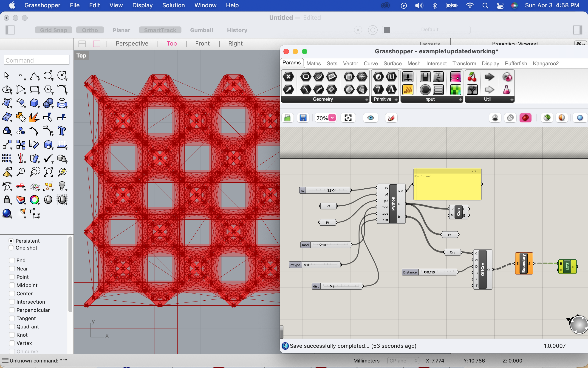Expand the Geometry panel
This screenshot has height=368, width=588.
pyautogui.click(x=366, y=100)
